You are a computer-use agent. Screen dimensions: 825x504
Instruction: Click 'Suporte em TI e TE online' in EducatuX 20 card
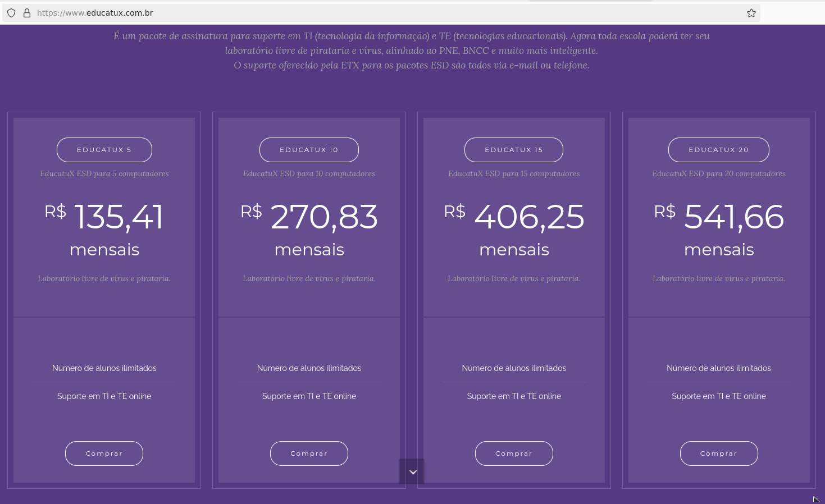(719, 396)
